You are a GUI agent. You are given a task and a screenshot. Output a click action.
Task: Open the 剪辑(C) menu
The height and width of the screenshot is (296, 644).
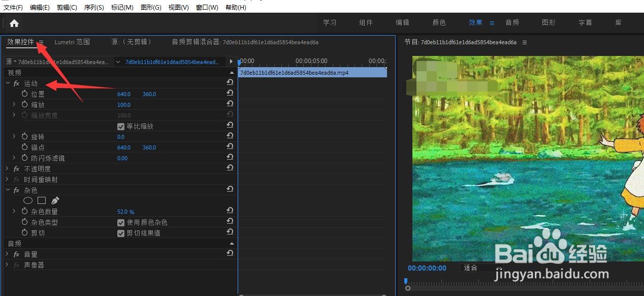(67, 8)
